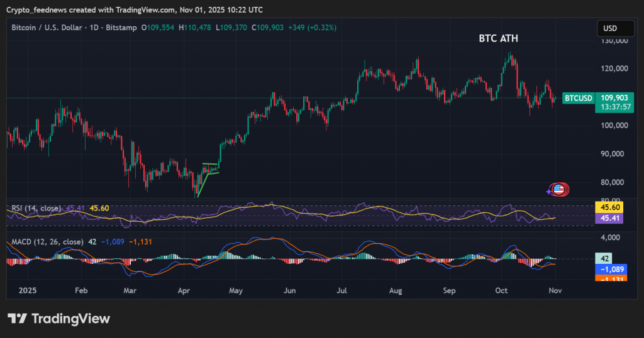Click the Oct time axis label

(x=501, y=290)
